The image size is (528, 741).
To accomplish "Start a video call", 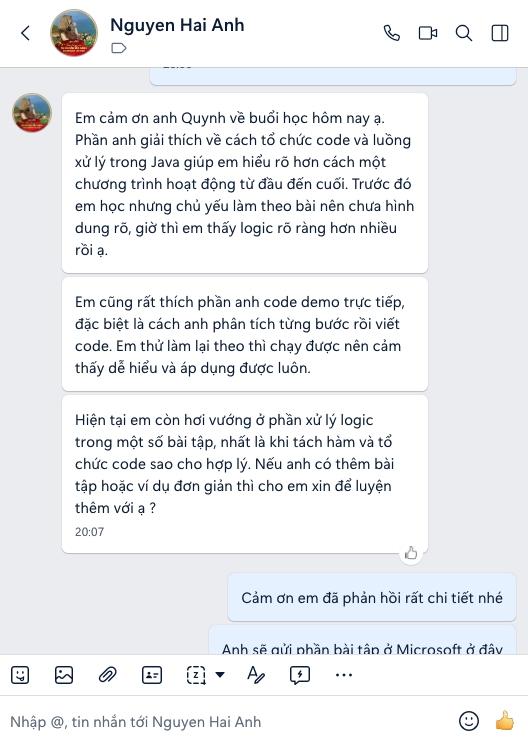I will 428,33.
